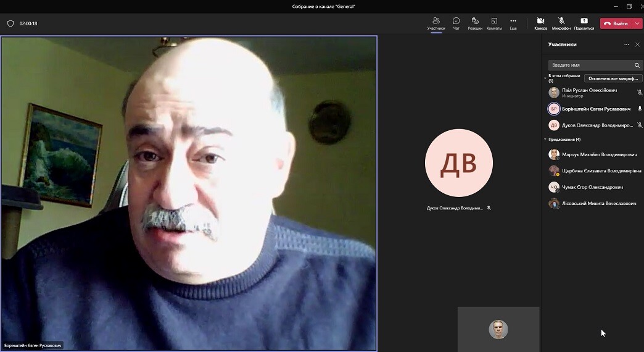Unmute using the Микрофон toggle

pos(561,23)
